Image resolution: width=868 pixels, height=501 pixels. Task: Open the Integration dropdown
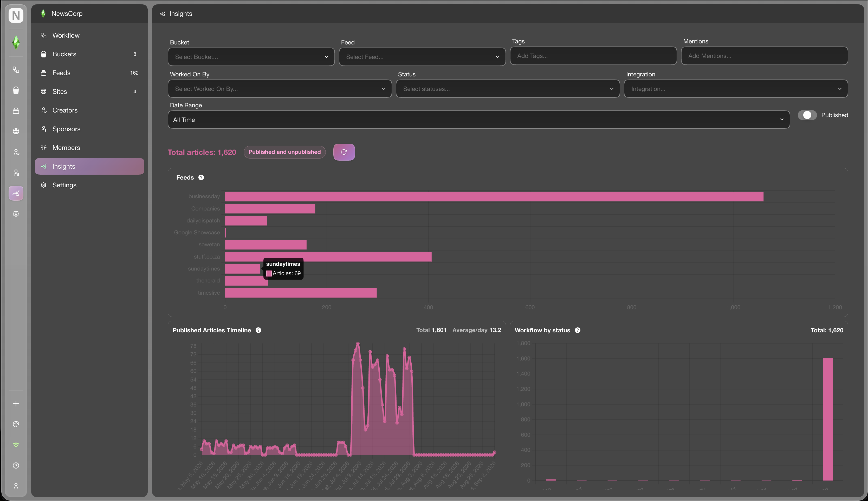pyautogui.click(x=736, y=89)
